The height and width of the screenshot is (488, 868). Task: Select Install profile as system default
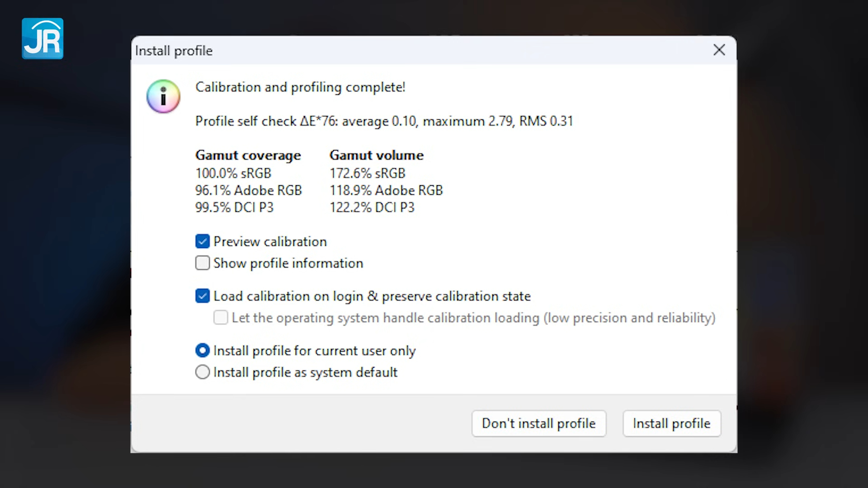coord(202,372)
